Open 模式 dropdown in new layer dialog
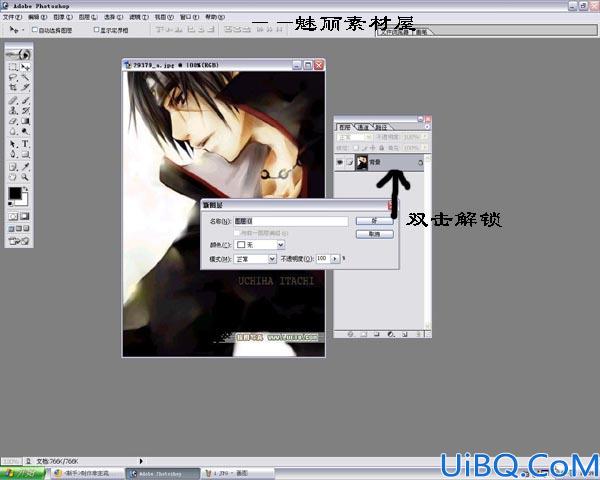Image resolution: width=600 pixels, height=480 pixels. 272,259
